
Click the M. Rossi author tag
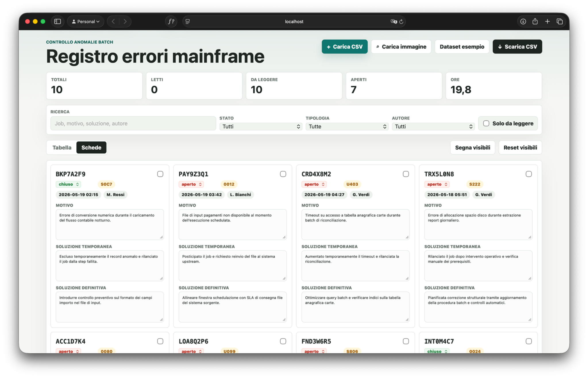coord(115,194)
